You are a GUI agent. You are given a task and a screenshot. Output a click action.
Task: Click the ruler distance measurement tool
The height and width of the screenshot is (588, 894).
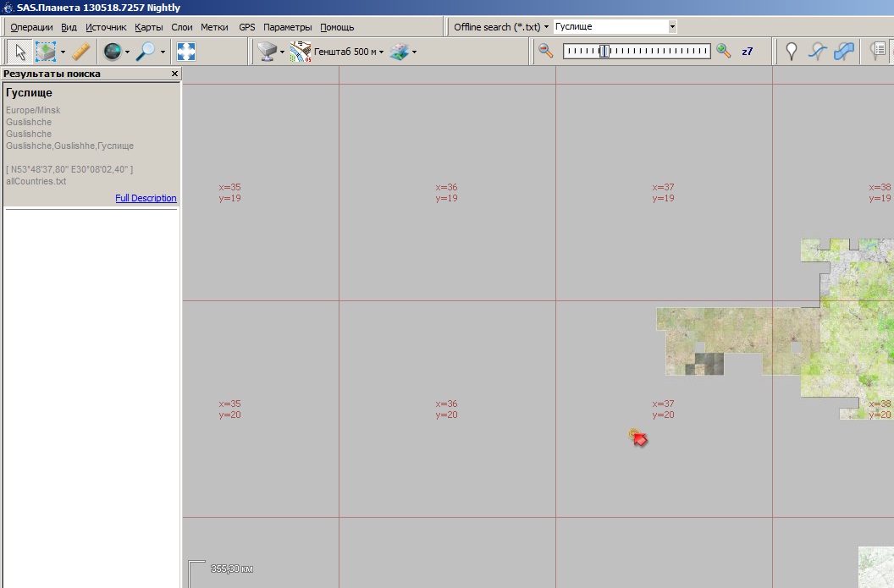[x=81, y=52]
